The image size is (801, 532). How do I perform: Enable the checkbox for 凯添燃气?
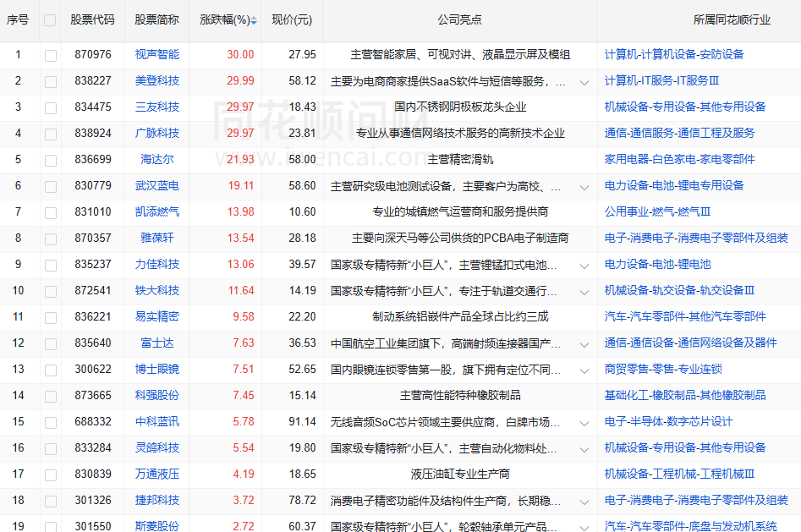[x=51, y=212]
